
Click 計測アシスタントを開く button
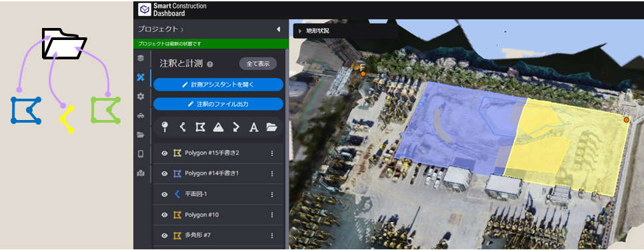click(x=219, y=85)
